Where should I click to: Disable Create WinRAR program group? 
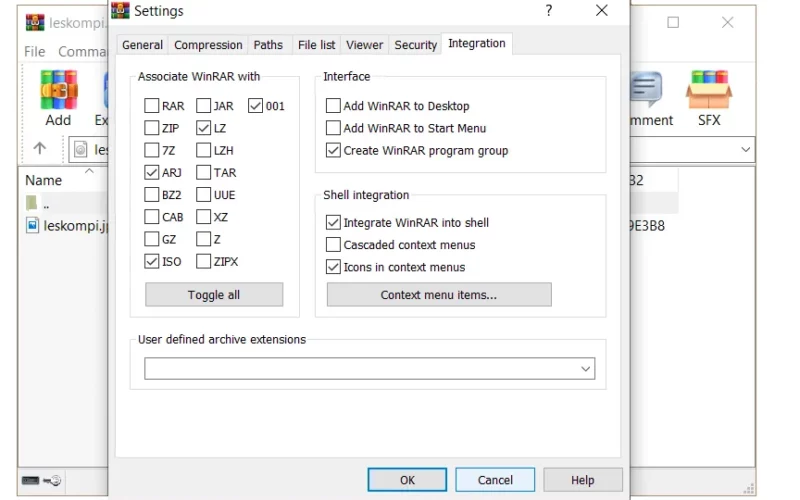click(x=333, y=150)
